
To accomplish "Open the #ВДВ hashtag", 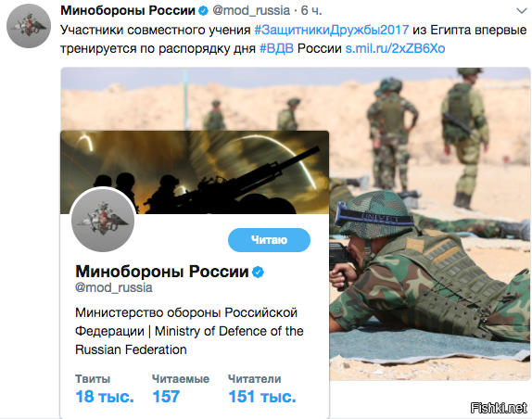I will [x=276, y=48].
